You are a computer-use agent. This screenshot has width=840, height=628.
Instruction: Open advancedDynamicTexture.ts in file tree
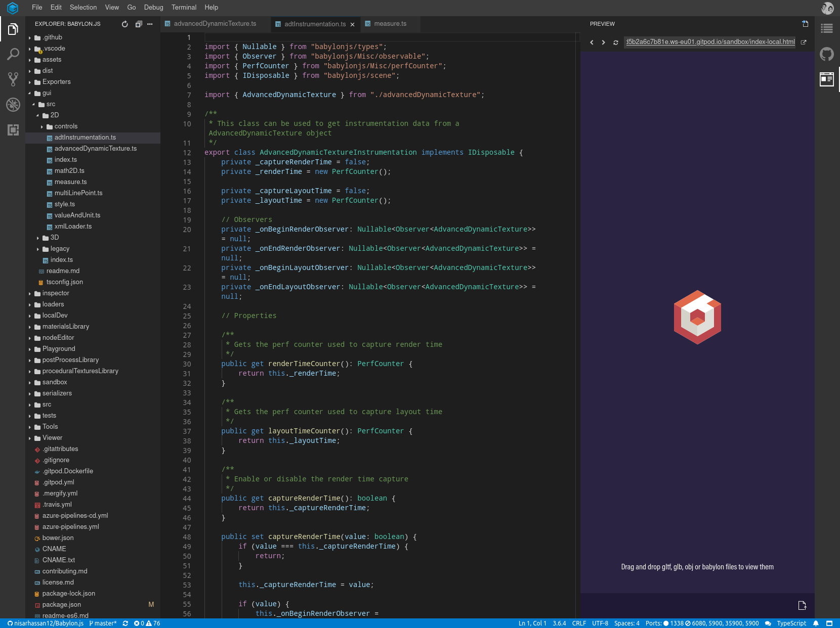93,149
